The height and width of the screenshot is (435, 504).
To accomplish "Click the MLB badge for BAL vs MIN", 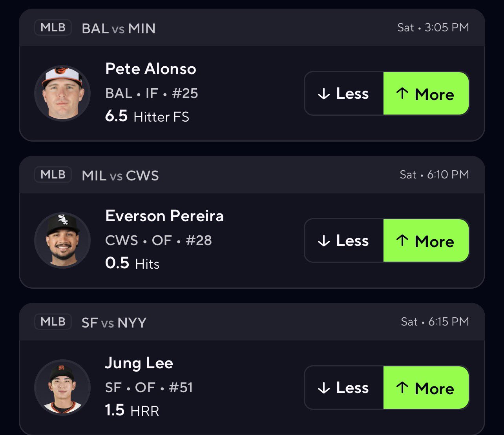I will 53,28.
